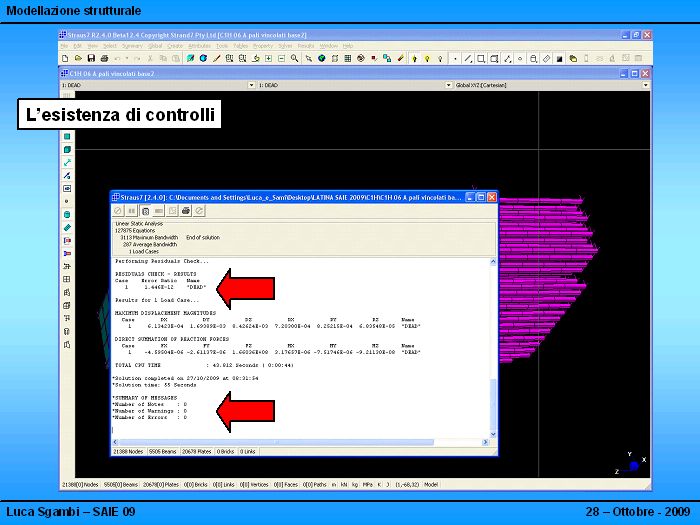
Task: Click the New file icon in the toolbar
Action: tap(65, 58)
